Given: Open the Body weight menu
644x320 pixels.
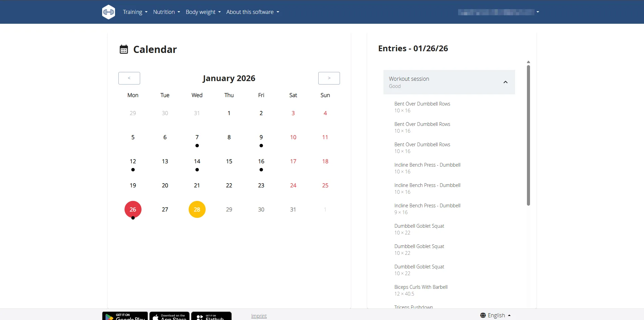Looking at the screenshot, I should 203,12.
